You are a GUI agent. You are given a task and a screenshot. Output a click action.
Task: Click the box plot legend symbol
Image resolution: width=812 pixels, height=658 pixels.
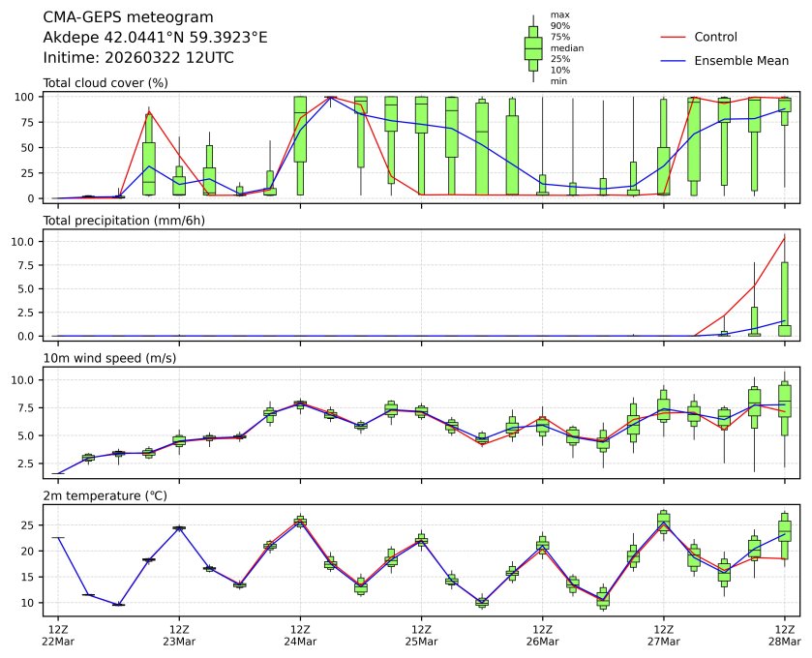click(x=532, y=48)
